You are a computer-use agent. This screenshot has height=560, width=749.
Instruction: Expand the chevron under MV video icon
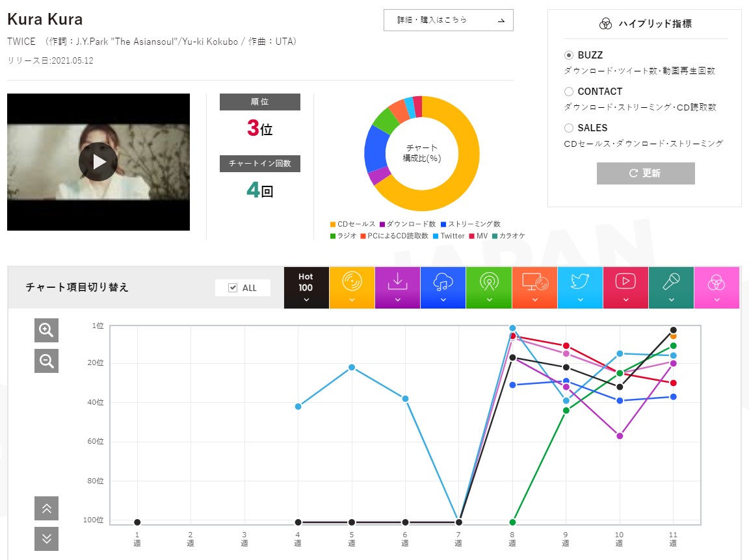[x=625, y=299]
